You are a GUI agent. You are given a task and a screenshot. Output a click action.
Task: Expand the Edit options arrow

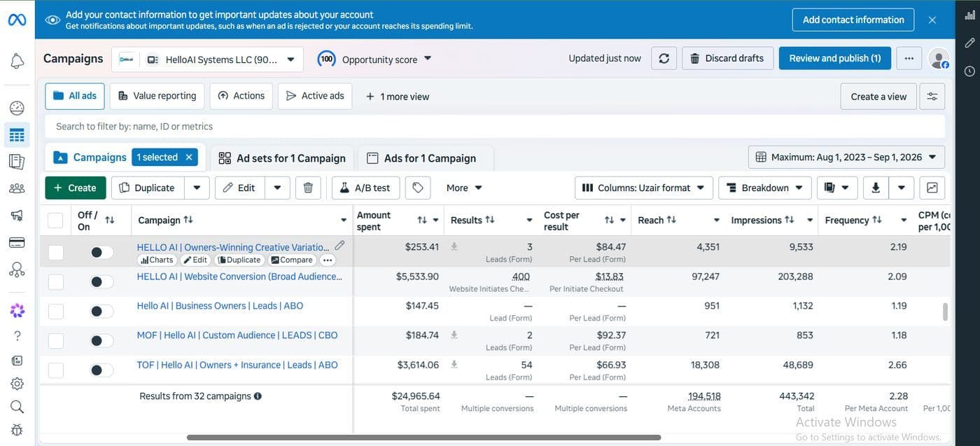click(277, 188)
